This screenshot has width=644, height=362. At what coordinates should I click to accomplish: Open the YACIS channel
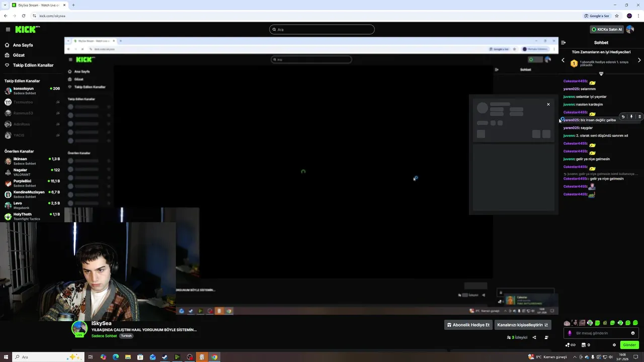point(32,135)
